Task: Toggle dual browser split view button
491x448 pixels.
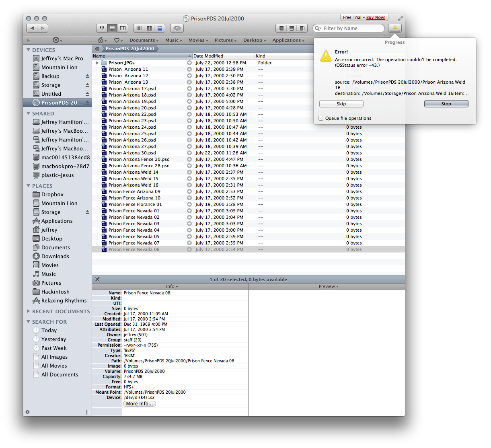Action: 149,28
